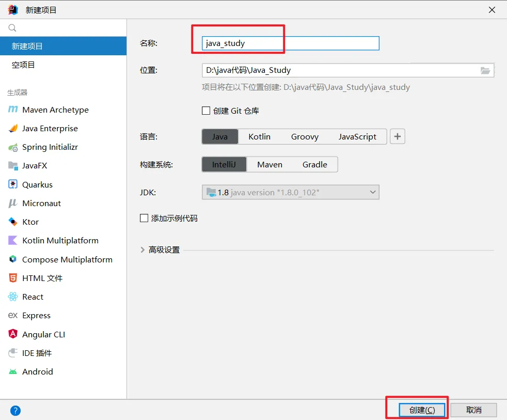Click the Android robot icon

pos(12,371)
